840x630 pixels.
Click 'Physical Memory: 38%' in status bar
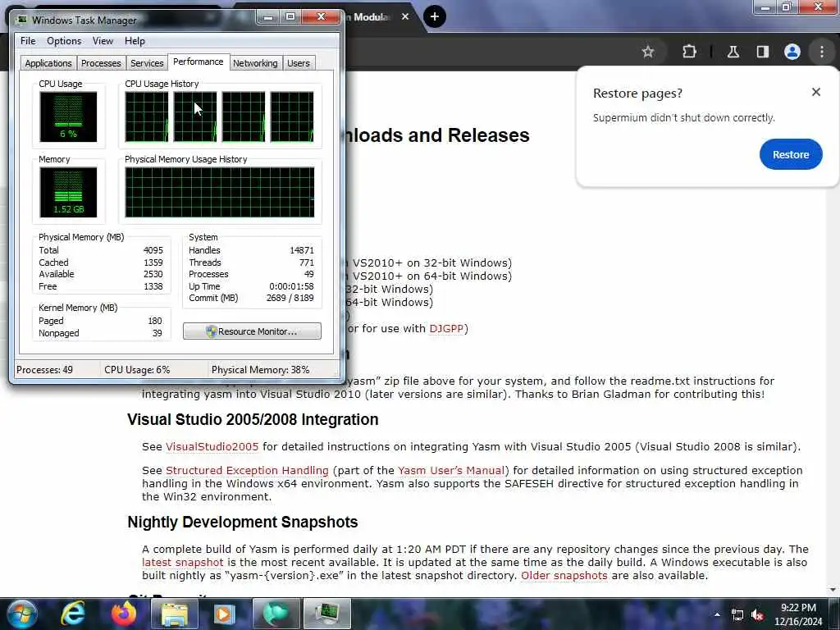[261, 370]
